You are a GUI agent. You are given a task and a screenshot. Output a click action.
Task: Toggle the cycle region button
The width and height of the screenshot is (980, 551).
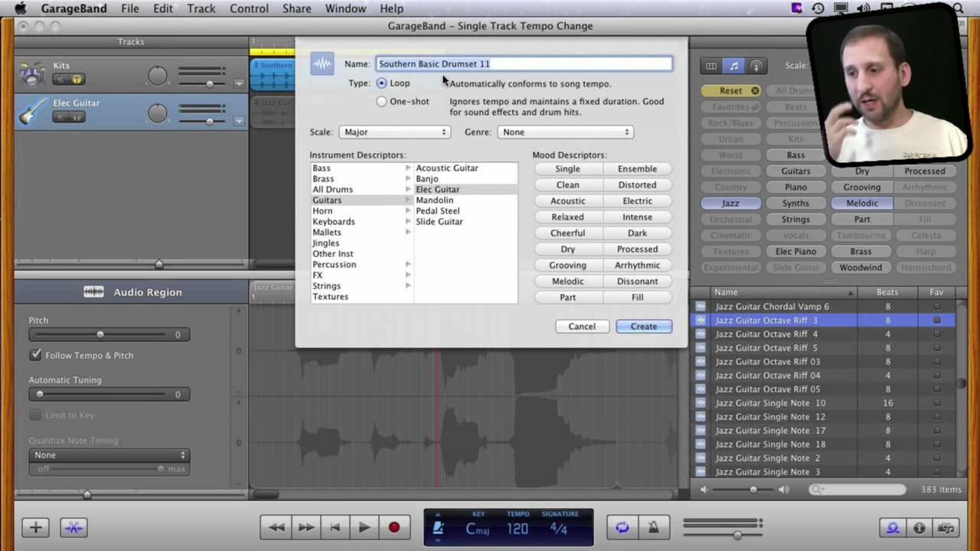coord(622,527)
